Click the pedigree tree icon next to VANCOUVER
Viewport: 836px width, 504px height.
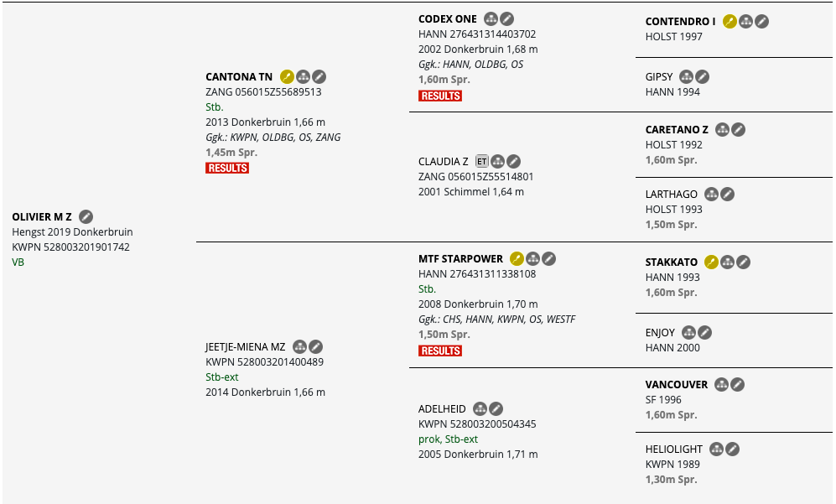tap(721, 385)
